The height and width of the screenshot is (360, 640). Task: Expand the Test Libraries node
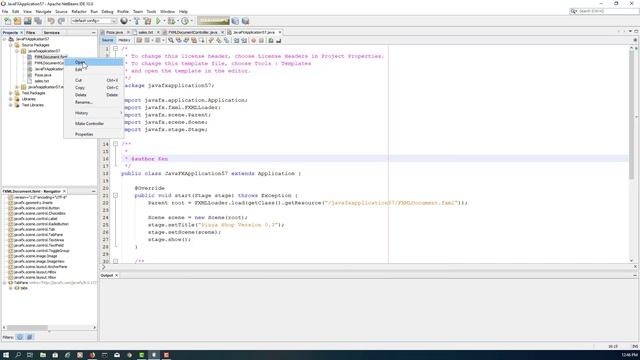(11, 105)
